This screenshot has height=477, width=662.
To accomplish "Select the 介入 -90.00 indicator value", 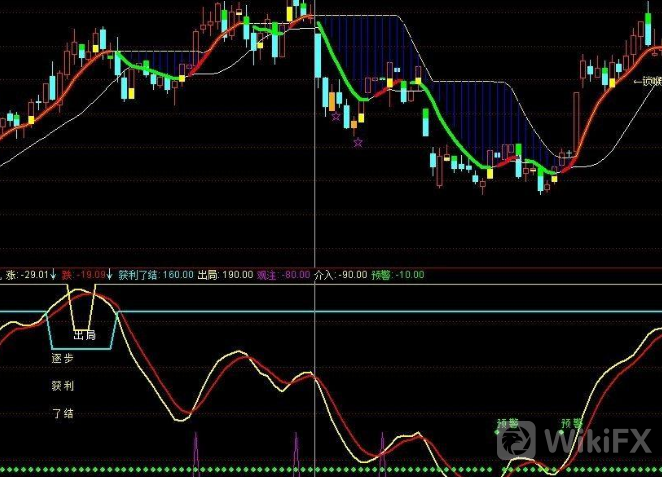I will pos(341,274).
